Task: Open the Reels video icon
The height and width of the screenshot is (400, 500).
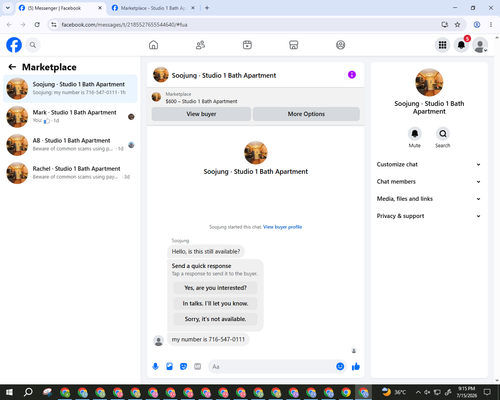Action: [247, 45]
